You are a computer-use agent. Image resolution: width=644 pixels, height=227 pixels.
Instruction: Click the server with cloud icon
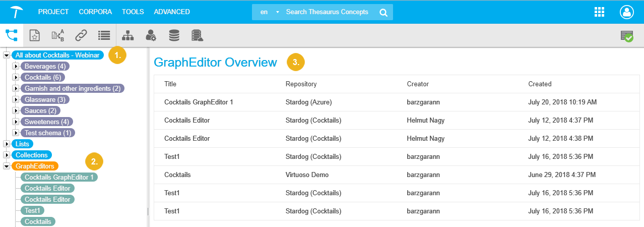[197, 35]
